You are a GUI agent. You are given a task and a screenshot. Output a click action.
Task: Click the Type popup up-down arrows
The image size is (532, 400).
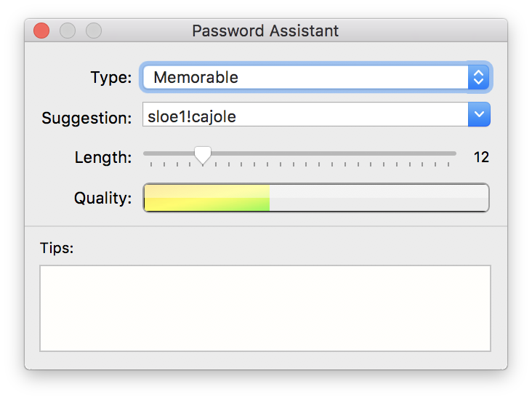click(478, 77)
